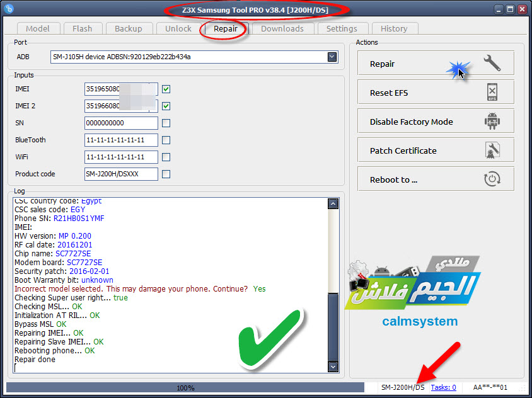Click the log scrollbar thumb

pos(333,327)
